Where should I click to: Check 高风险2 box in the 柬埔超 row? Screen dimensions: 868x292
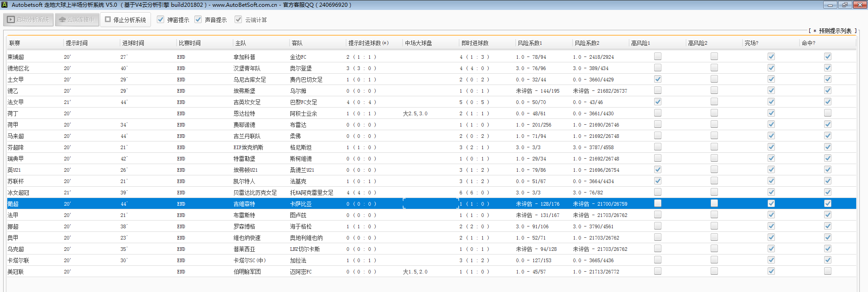714,57
